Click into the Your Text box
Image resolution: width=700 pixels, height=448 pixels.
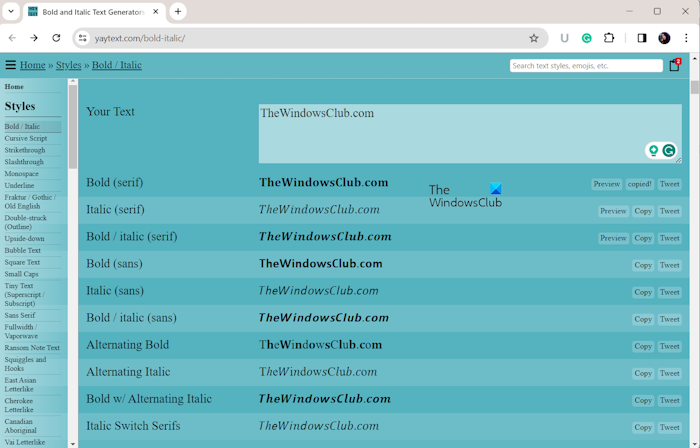click(x=470, y=133)
